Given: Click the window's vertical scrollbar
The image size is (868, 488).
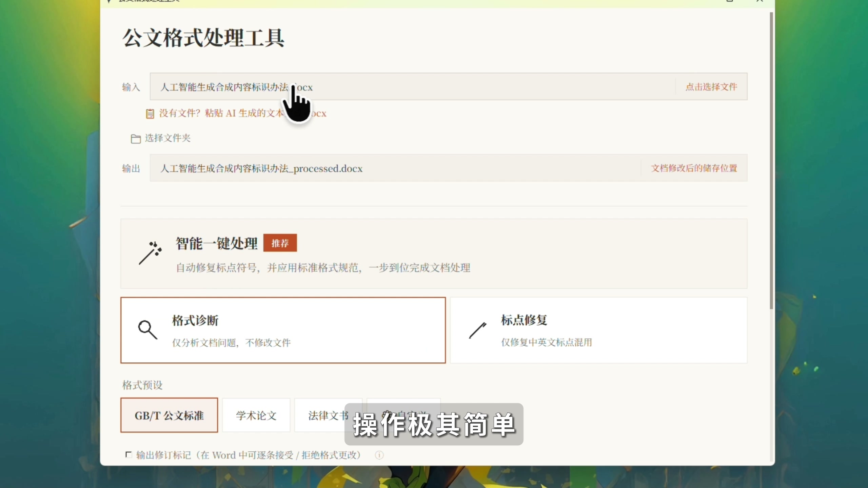Looking at the screenshot, I should pos(771,161).
